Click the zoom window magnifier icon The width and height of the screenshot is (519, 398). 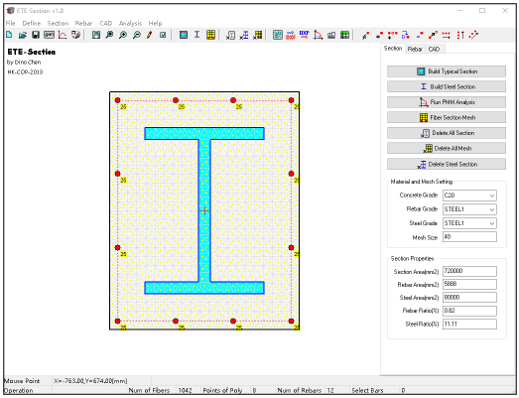pyautogui.click(x=109, y=35)
